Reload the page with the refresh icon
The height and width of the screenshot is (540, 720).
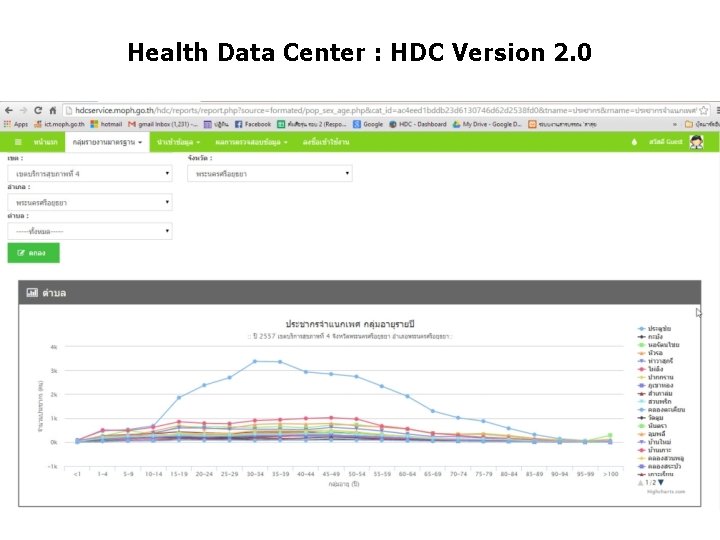[x=38, y=110]
